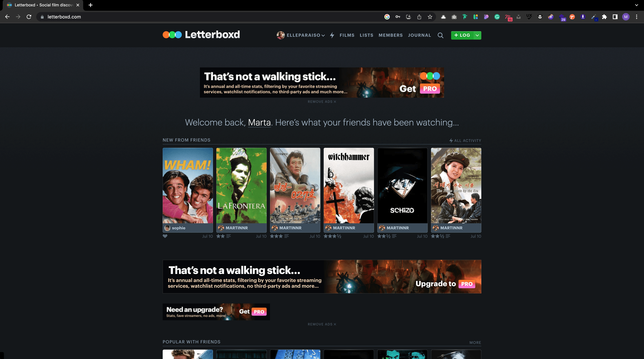Open the Chrome three-dot menu
The height and width of the screenshot is (359, 644).
tap(636, 17)
